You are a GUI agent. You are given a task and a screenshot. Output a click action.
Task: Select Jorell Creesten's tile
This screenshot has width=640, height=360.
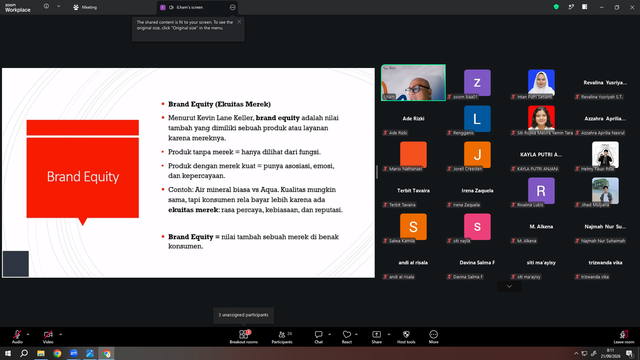tap(477, 154)
